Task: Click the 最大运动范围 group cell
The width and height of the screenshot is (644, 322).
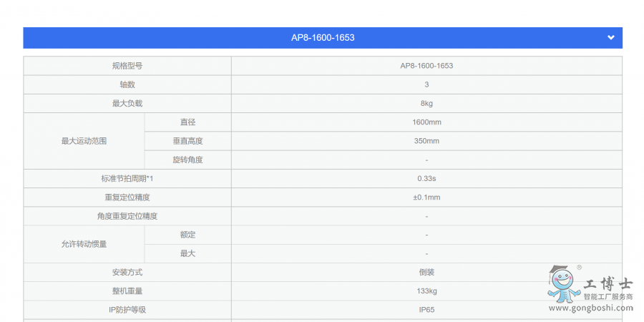Action: point(84,141)
